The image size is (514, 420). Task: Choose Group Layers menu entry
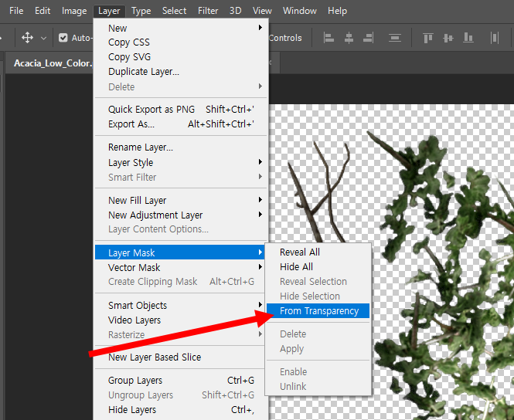tap(181, 380)
